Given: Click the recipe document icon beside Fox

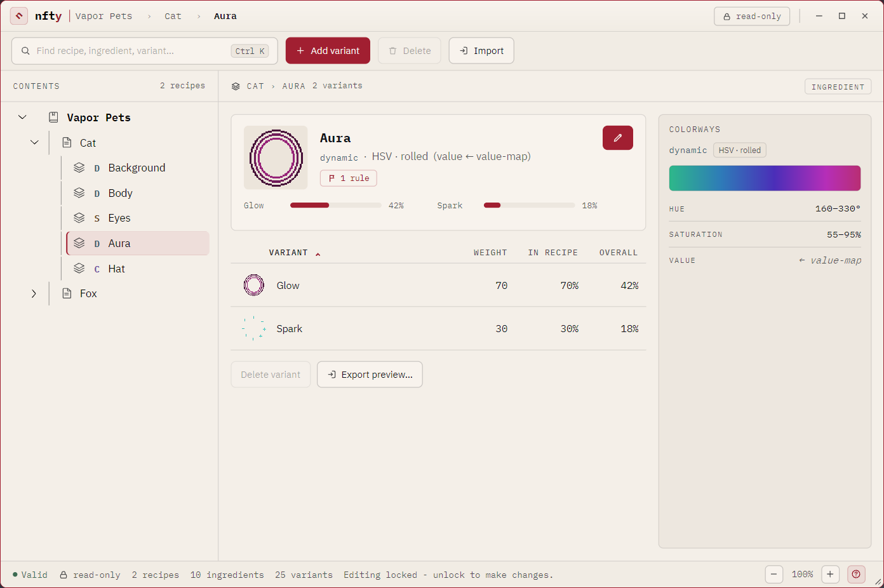Looking at the screenshot, I should [67, 293].
